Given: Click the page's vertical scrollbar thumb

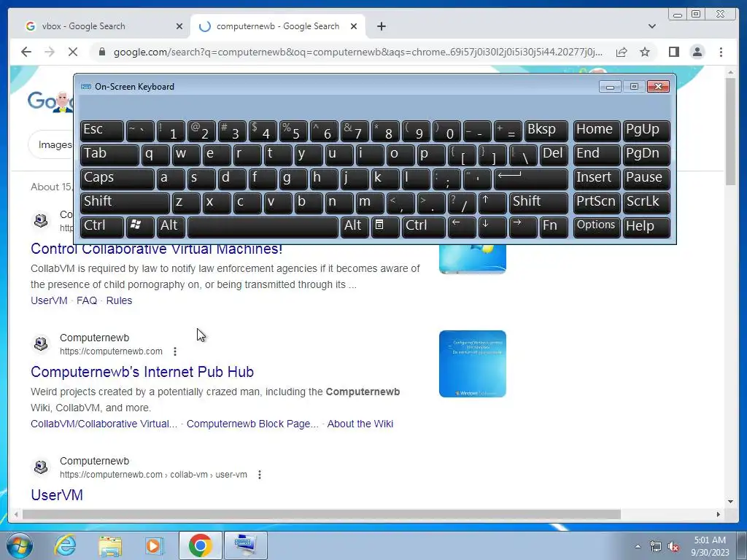Looking at the screenshot, I should coord(730,132).
